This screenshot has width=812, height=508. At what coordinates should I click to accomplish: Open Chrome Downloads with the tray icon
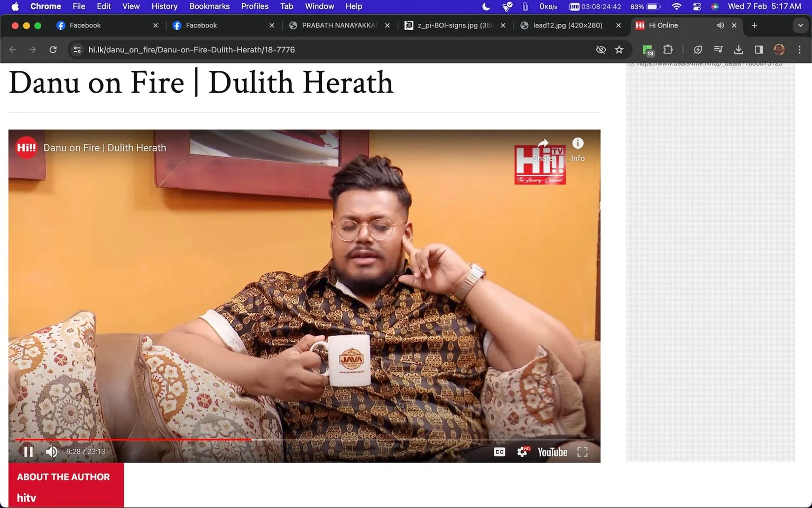click(739, 50)
